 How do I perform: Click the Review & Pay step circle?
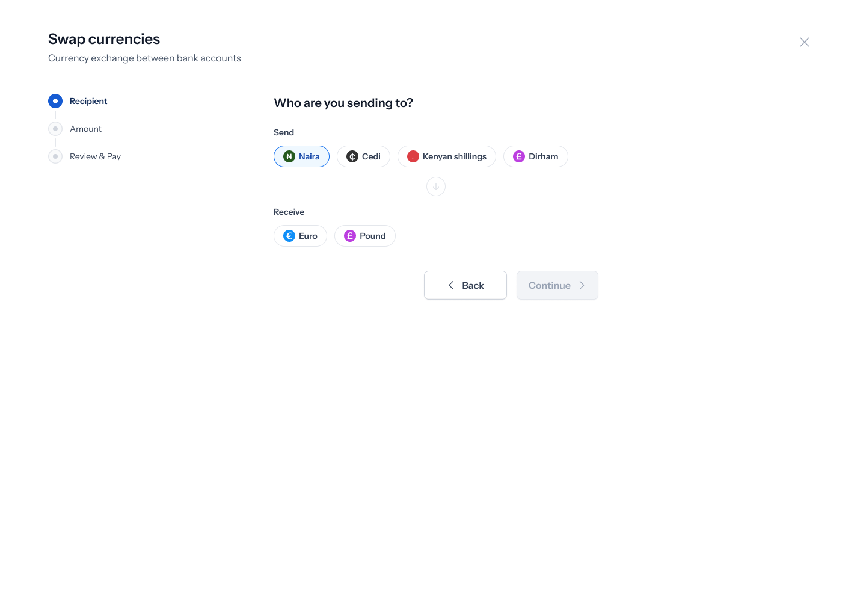(x=55, y=156)
